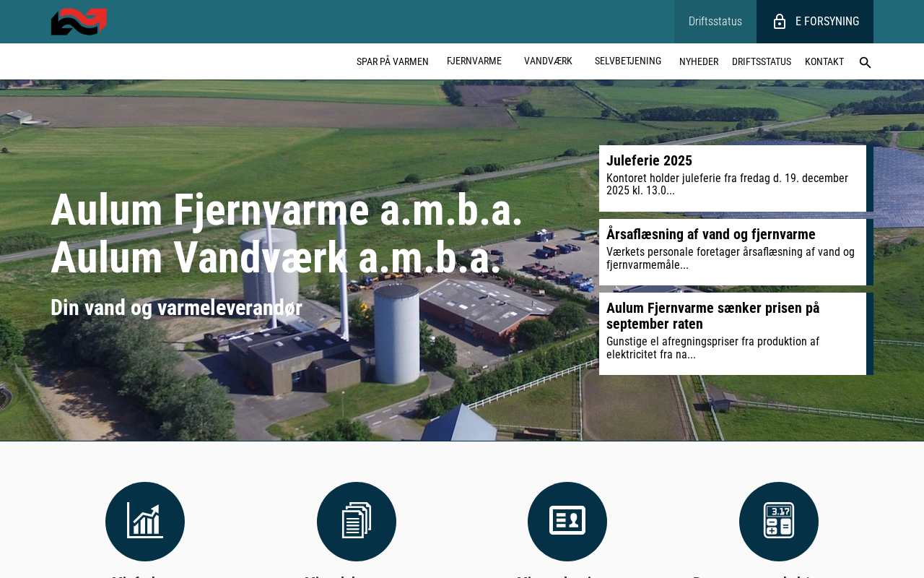The height and width of the screenshot is (578, 924).
Task: Click the Aulum Vandværk a.m.b.a. heading
Action: [276, 258]
